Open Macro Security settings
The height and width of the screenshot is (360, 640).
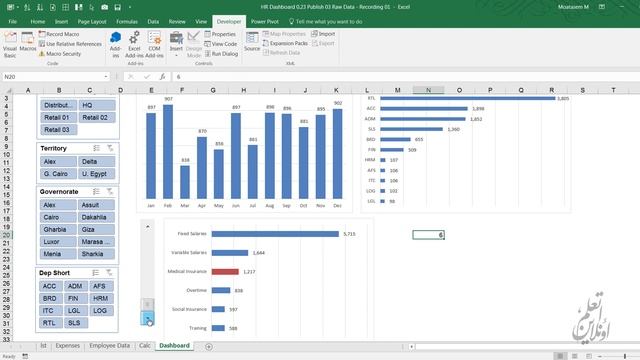[60, 53]
